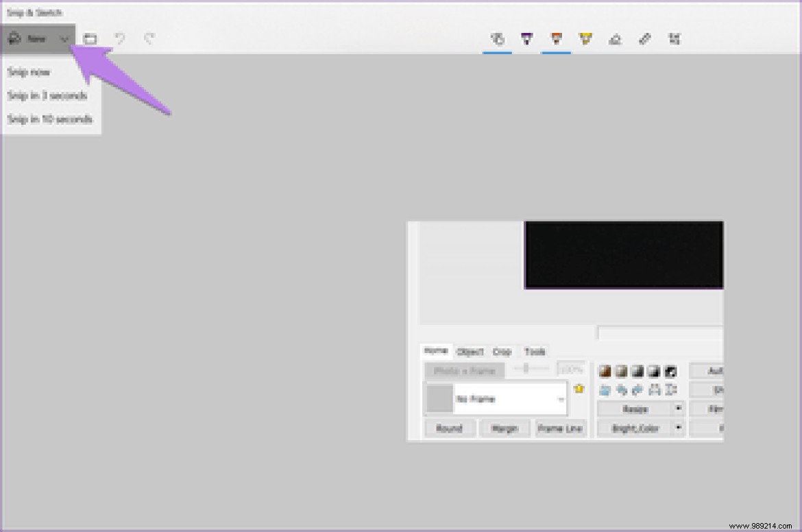Select the Ballpoint pen tool

(x=526, y=39)
